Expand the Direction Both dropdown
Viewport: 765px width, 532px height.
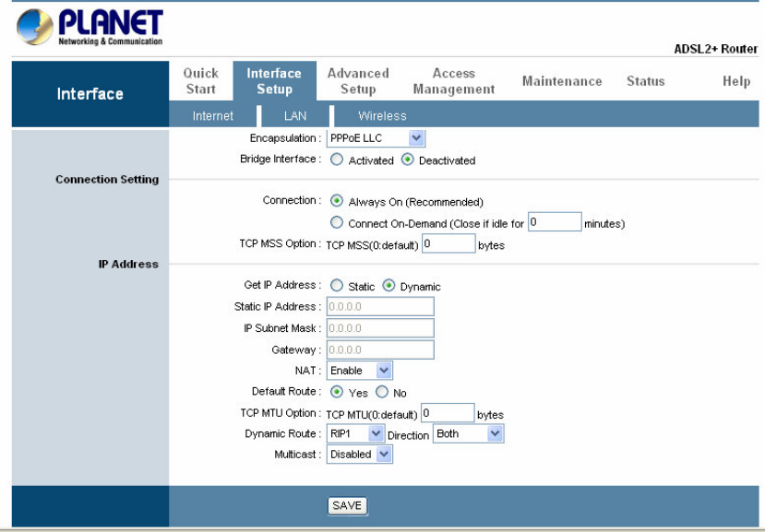point(469,433)
